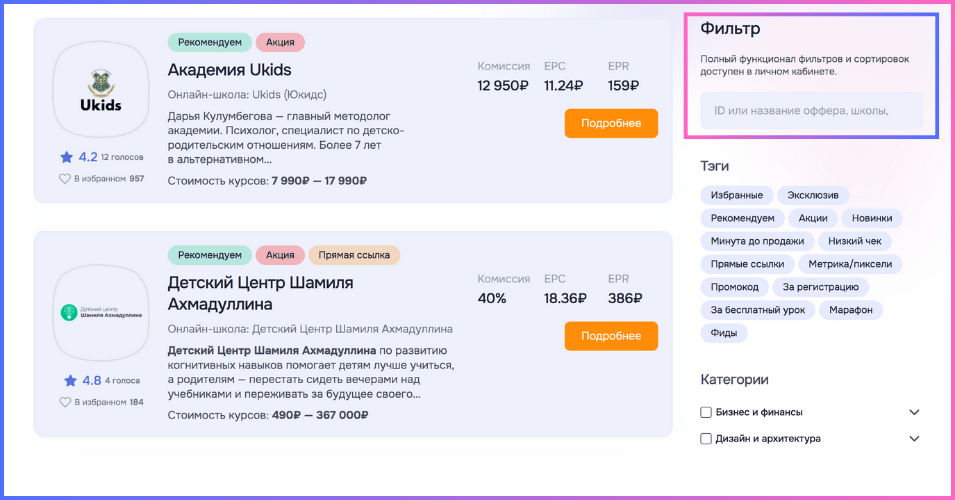Image resolution: width=955 pixels, height=500 pixels.
Task: Select the Эксклюзив tag
Action: [x=813, y=195]
